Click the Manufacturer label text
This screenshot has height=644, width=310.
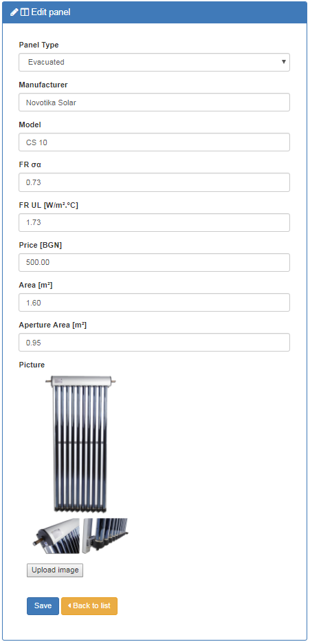43,85
